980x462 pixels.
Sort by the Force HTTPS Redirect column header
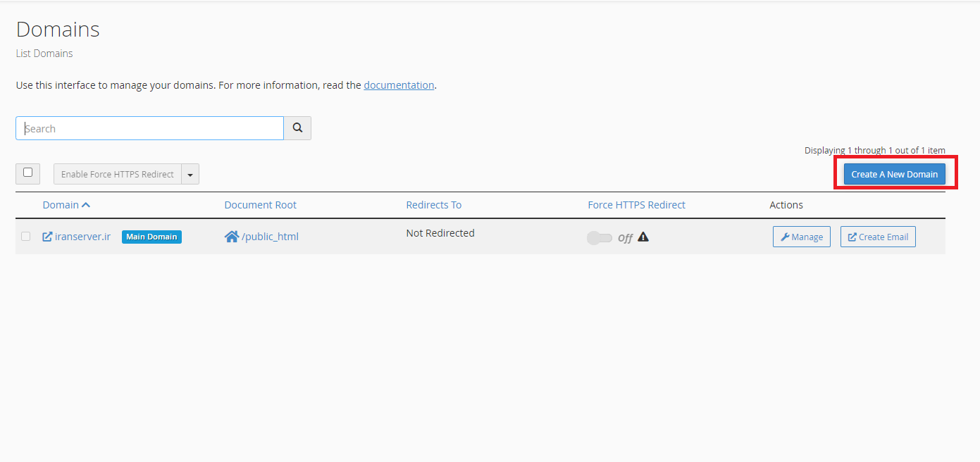(636, 205)
